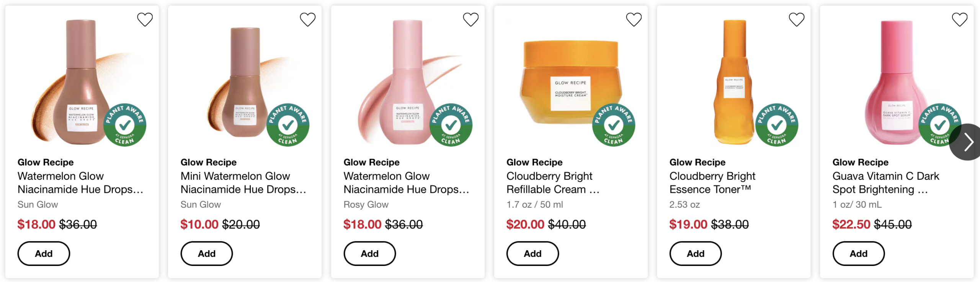Viewport: 980px width, 282px height.
Task: Open the Cloudberry Bright Essence Toner link
Action: [712, 183]
